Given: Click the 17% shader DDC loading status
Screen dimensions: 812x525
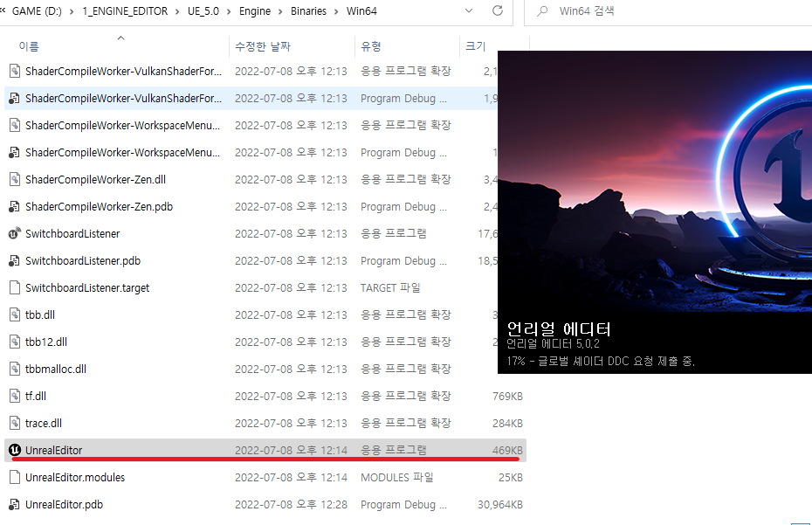Looking at the screenshot, I should tap(601, 361).
